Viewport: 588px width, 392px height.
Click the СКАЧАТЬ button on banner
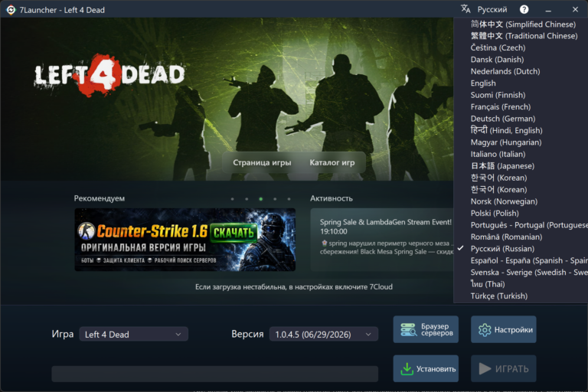tap(234, 233)
